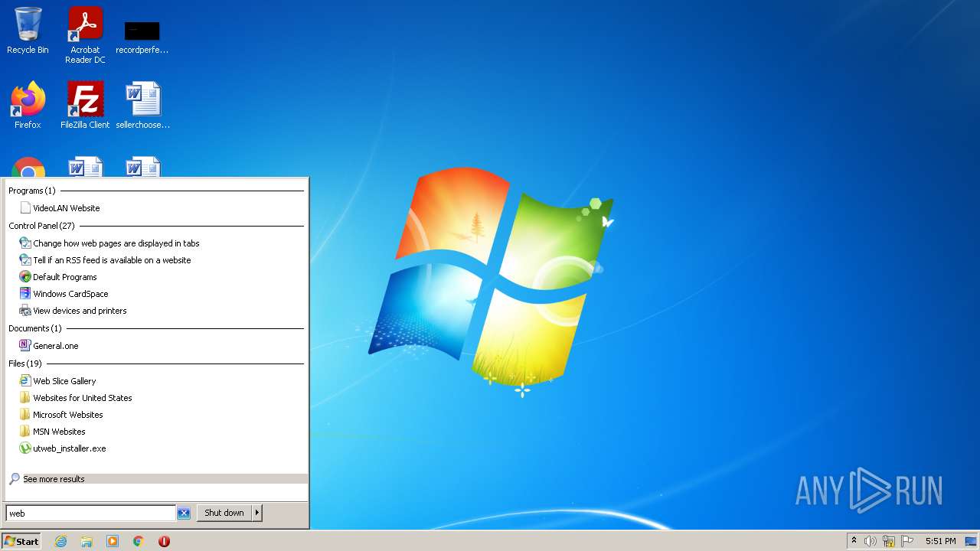The image size is (980, 551).
Task: Expand the Shut down options arrow
Action: point(257,513)
